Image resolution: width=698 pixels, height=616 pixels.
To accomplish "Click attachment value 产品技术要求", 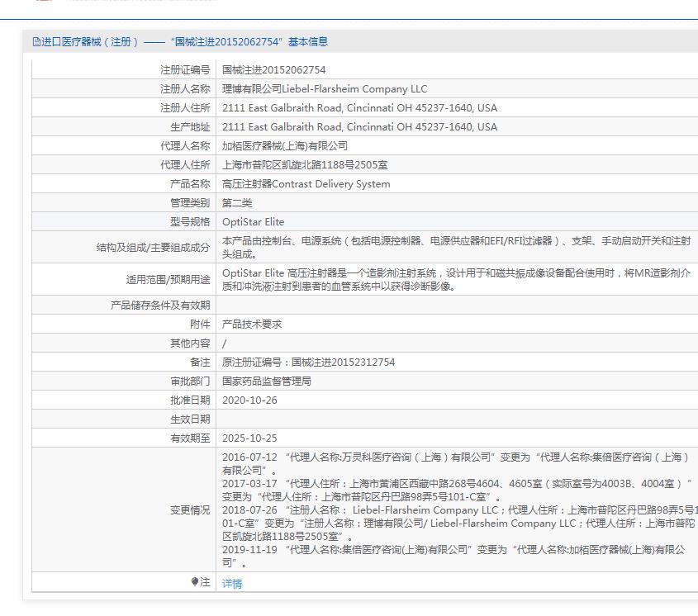I will click(x=252, y=325).
